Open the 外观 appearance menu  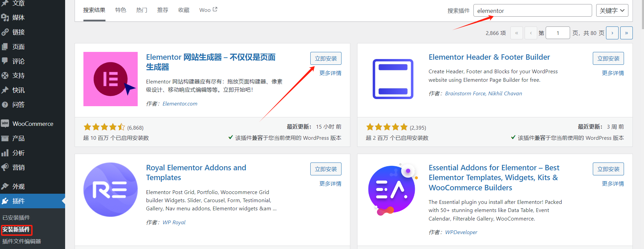[x=18, y=187]
